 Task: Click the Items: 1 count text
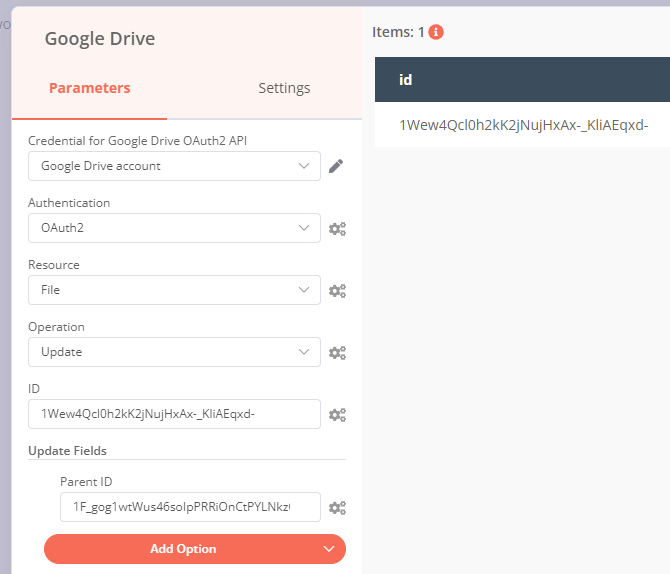[x=398, y=32]
